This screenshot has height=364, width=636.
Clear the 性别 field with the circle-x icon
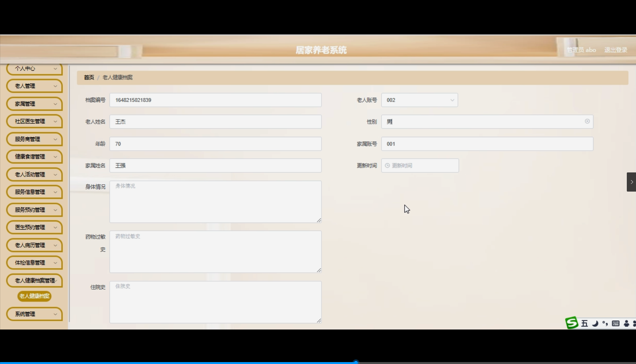587,121
